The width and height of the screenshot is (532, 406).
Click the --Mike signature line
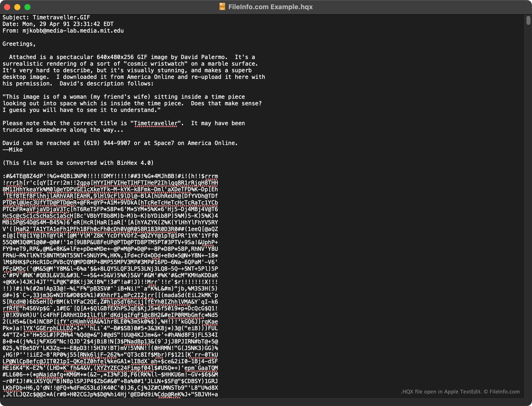(12, 150)
